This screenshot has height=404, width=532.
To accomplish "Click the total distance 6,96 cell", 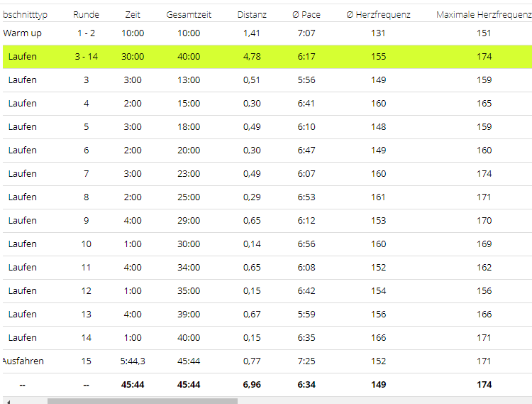I will 252,385.
